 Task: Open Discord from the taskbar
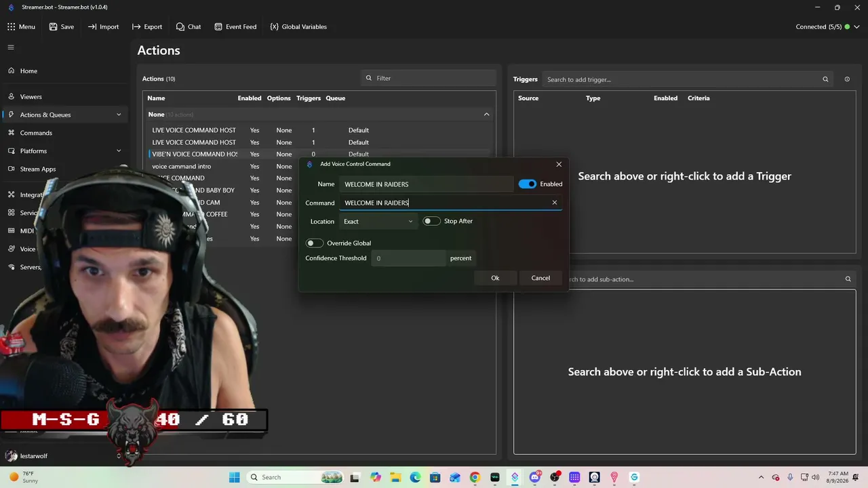pyautogui.click(x=534, y=477)
